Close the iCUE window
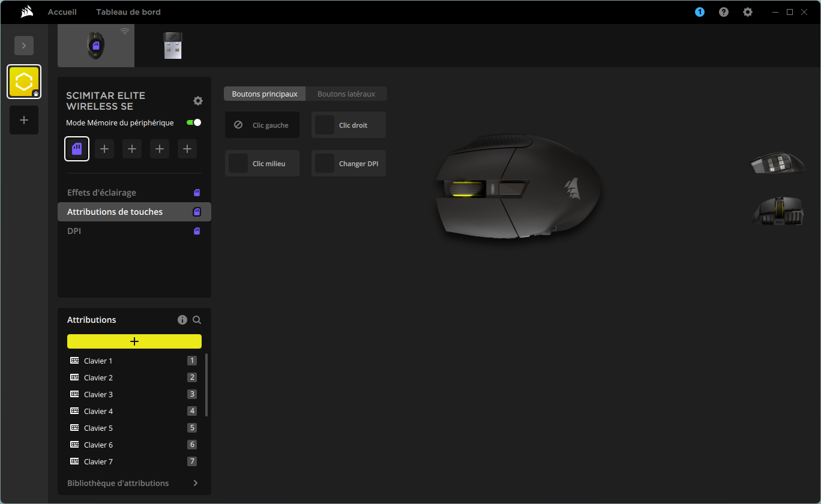Image resolution: width=821 pixels, height=504 pixels. click(x=805, y=12)
